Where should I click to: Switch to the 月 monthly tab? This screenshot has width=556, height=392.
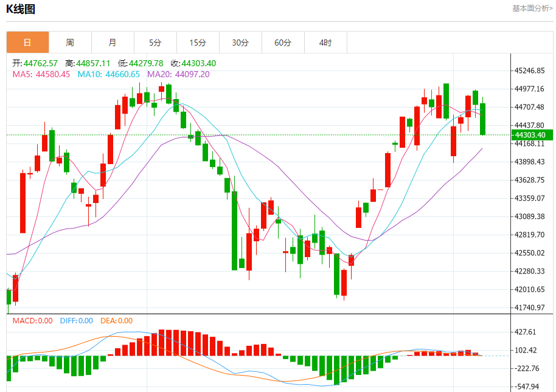(x=113, y=43)
